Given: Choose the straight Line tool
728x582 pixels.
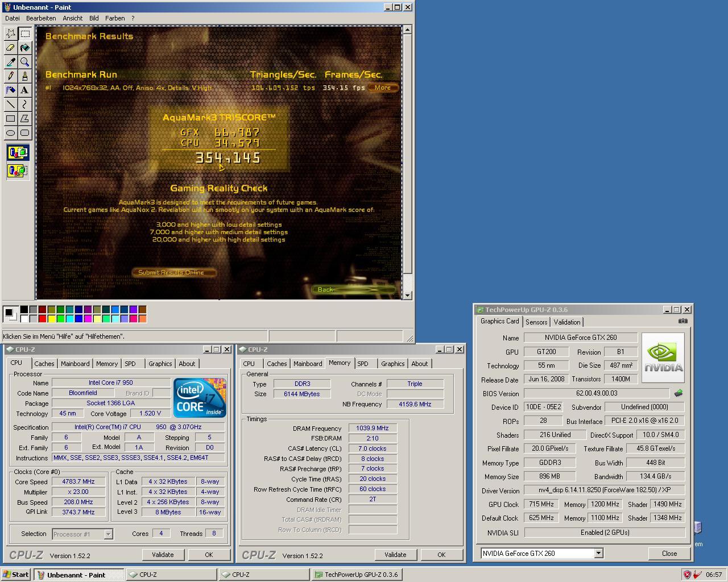Looking at the screenshot, I should pyautogui.click(x=11, y=105).
